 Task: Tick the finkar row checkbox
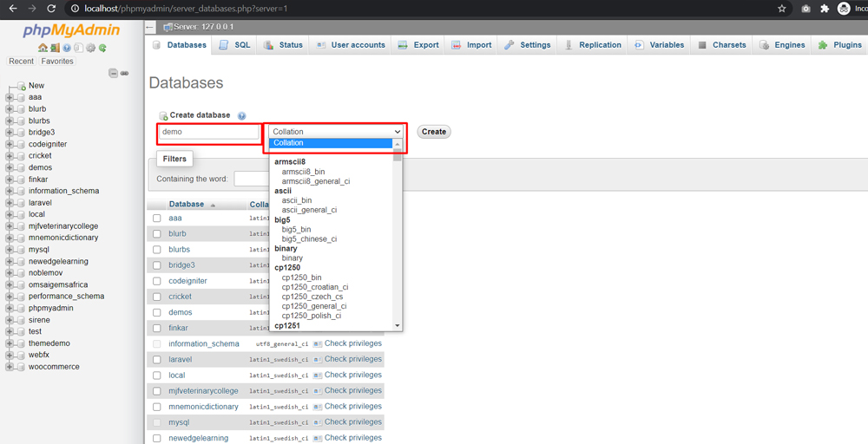point(156,329)
